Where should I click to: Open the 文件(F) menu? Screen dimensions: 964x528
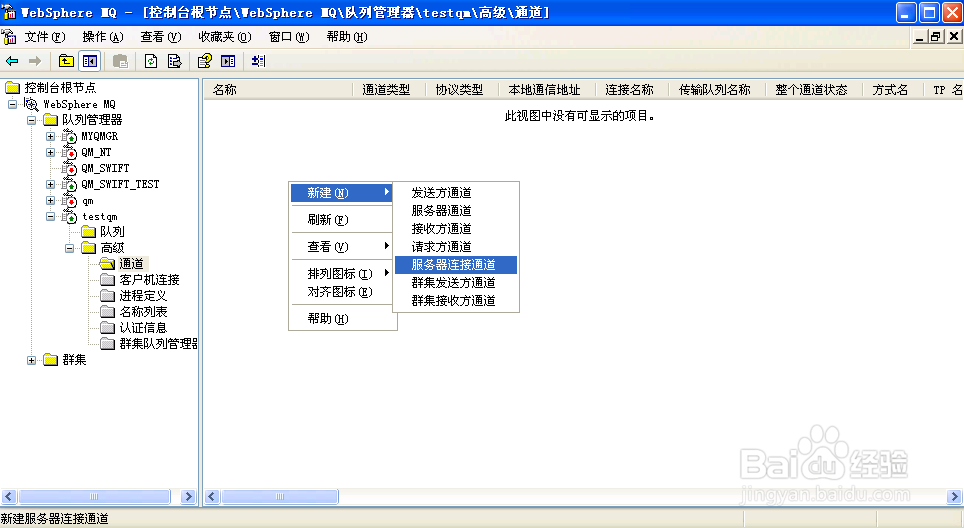point(44,37)
